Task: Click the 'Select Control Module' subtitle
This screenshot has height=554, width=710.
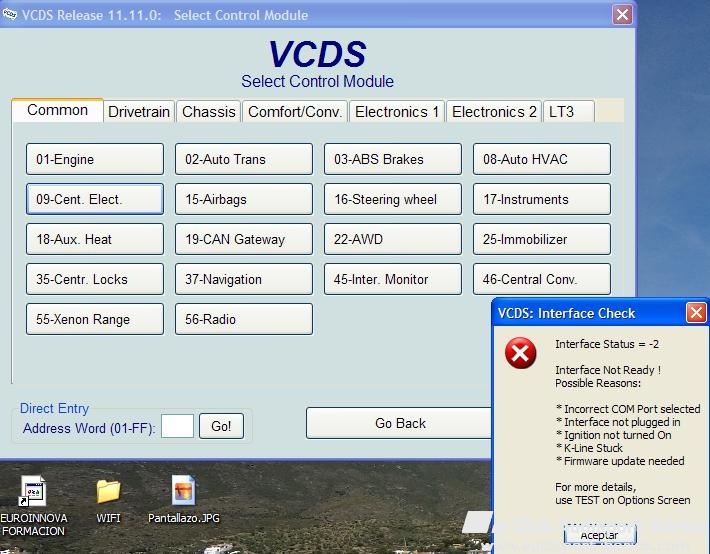Action: tap(317, 82)
